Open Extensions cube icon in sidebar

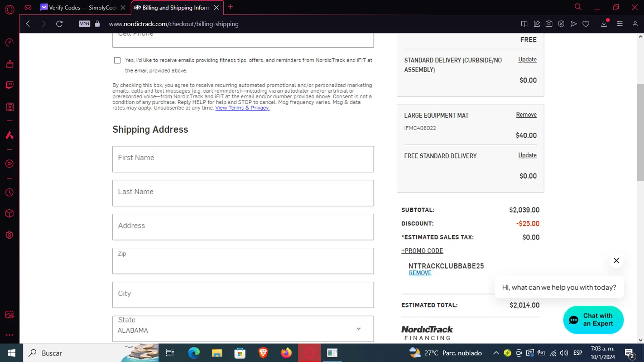click(x=9, y=213)
